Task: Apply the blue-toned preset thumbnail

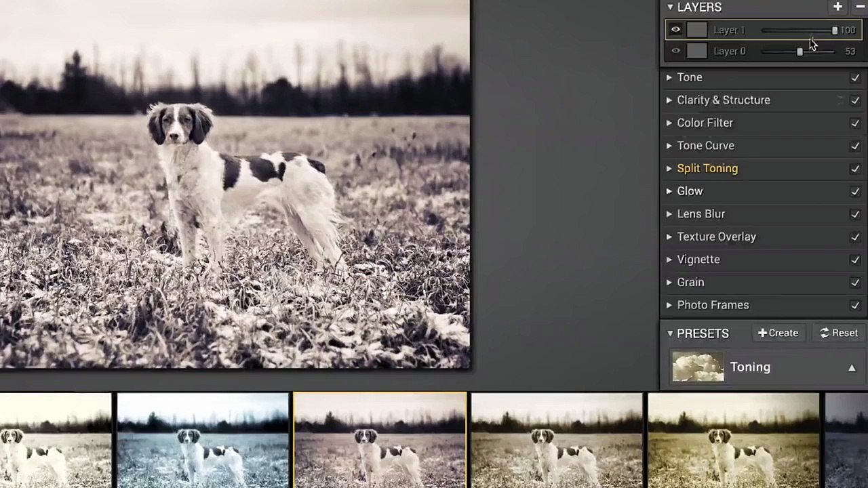Action: point(203,441)
